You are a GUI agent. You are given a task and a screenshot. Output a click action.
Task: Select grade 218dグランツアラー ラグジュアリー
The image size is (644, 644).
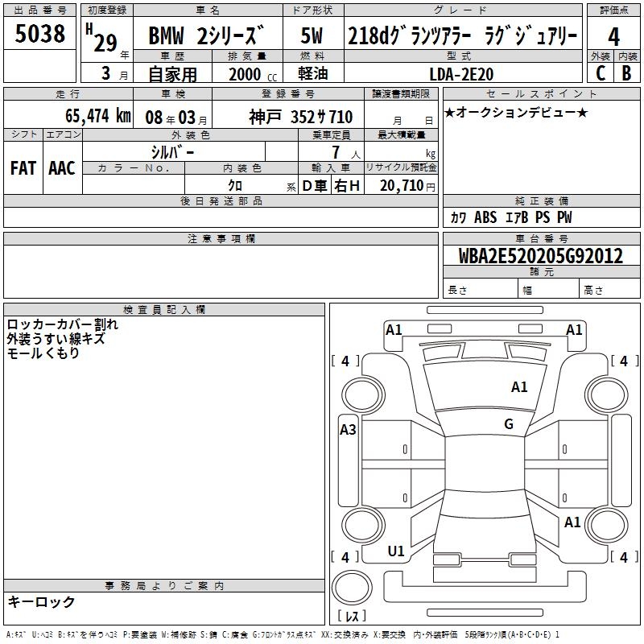point(462,35)
